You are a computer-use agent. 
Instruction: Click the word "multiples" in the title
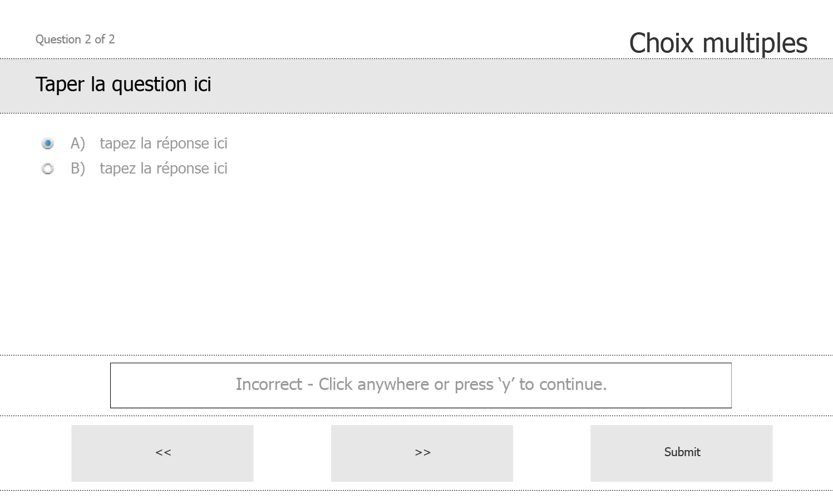755,44
